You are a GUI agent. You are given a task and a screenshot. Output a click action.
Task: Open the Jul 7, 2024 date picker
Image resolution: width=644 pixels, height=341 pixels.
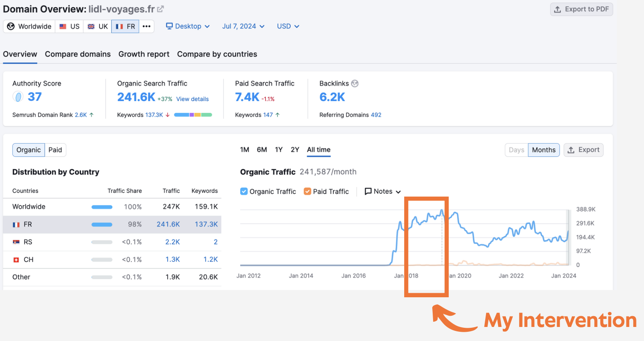point(243,26)
